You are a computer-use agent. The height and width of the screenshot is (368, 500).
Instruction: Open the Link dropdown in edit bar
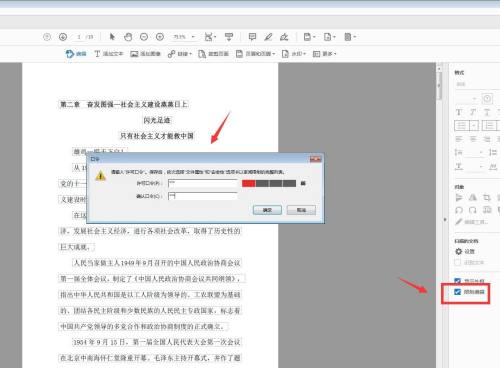click(x=180, y=54)
